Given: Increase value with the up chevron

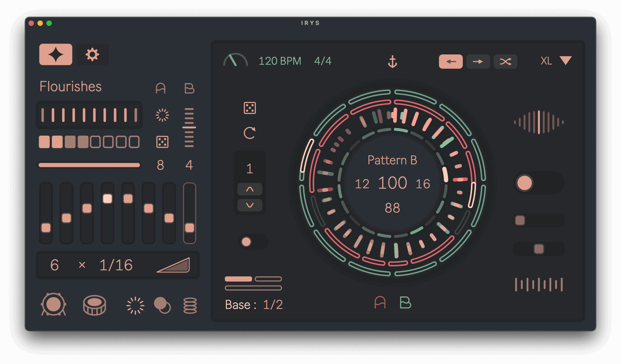Looking at the screenshot, I should click(x=250, y=189).
